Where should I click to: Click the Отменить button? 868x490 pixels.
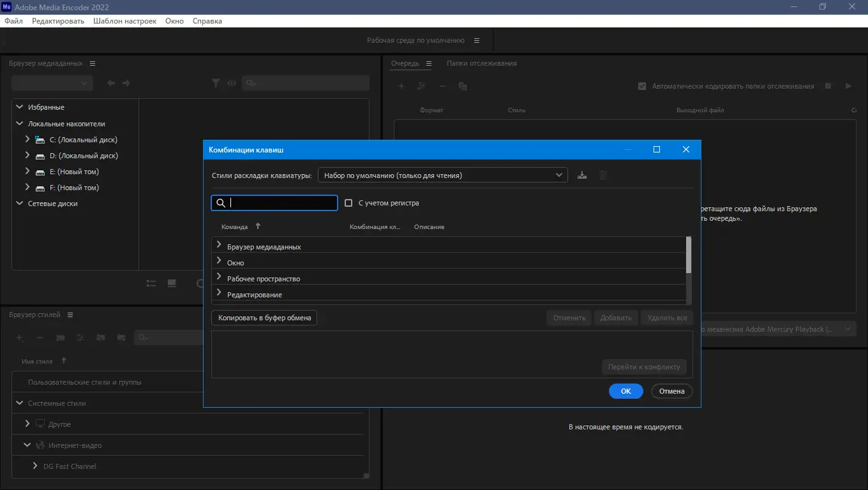point(569,318)
